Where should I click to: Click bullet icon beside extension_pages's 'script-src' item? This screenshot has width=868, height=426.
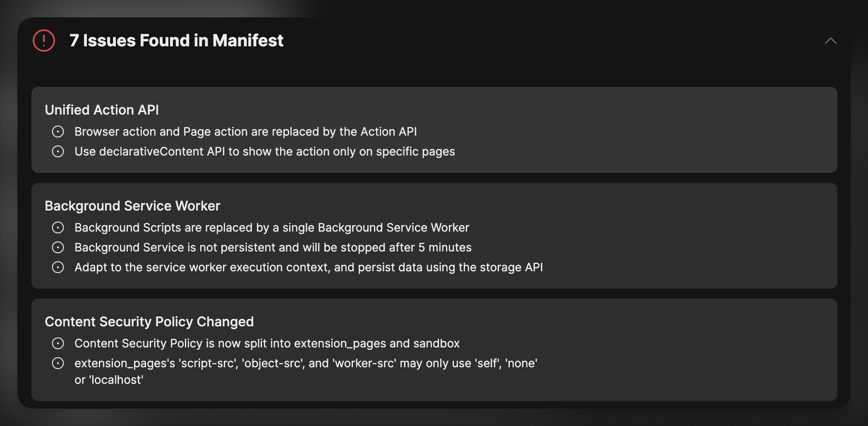[58, 363]
